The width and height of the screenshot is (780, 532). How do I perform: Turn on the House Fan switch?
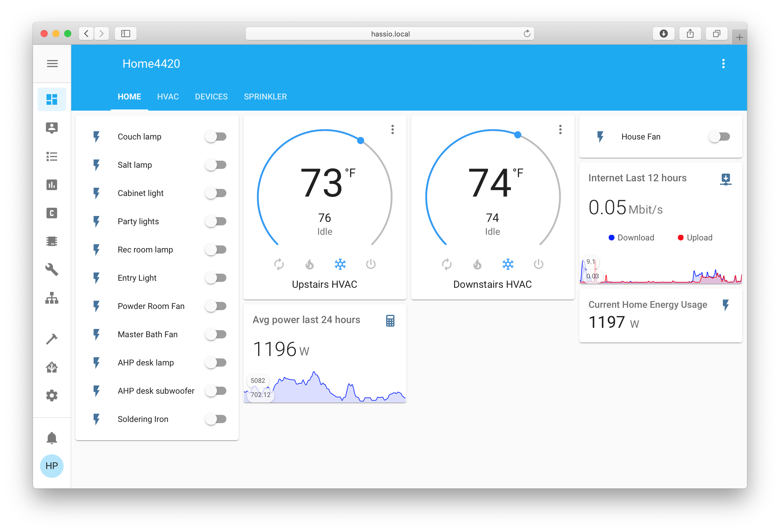click(719, 137)
